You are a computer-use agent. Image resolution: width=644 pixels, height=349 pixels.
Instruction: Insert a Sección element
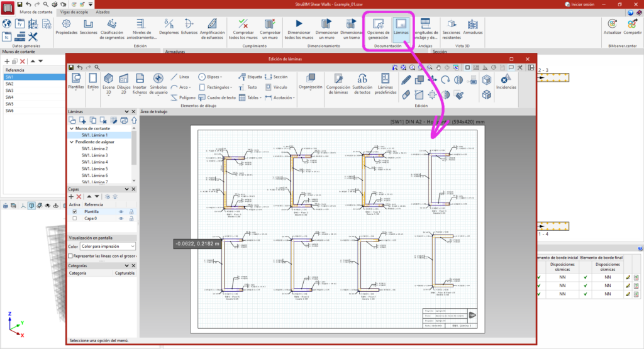(277, 77)
